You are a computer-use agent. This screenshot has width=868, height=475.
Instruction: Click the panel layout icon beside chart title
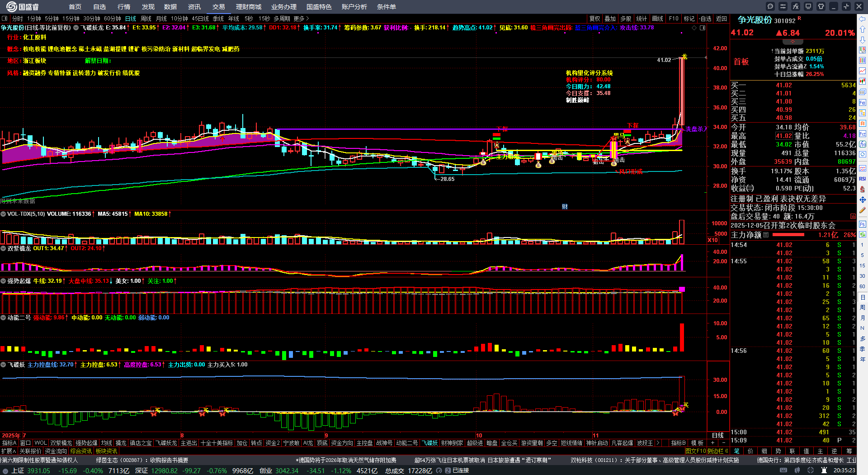pos(703,28)
